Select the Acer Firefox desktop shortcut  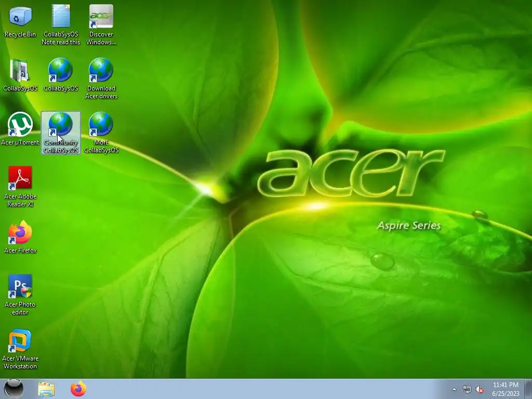(20, 237)
